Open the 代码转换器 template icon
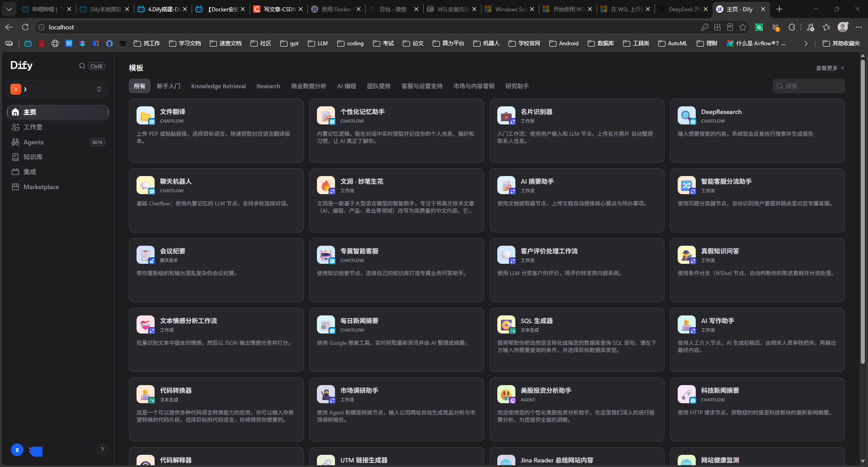868x467 pixels. pyautogui.click(x=146, y=395)
